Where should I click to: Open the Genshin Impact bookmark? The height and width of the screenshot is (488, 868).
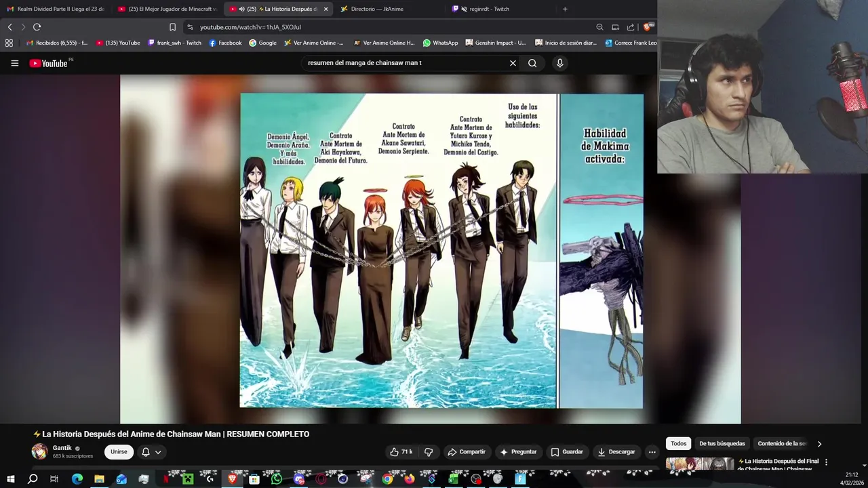[x=495, y=43]
